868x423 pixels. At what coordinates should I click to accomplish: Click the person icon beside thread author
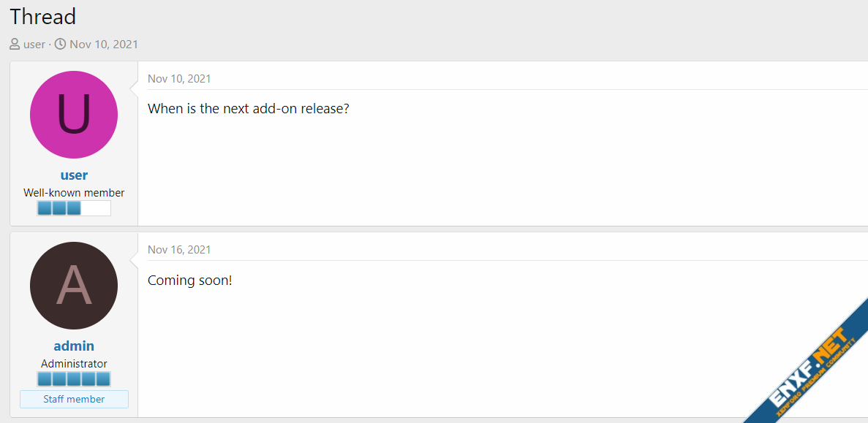pyautogui.click(x=15, y=45)
